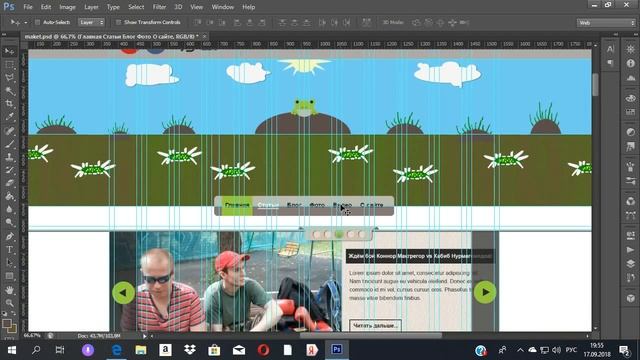Open the File menu
Screen dimensions: 640x360
[28, 7]
